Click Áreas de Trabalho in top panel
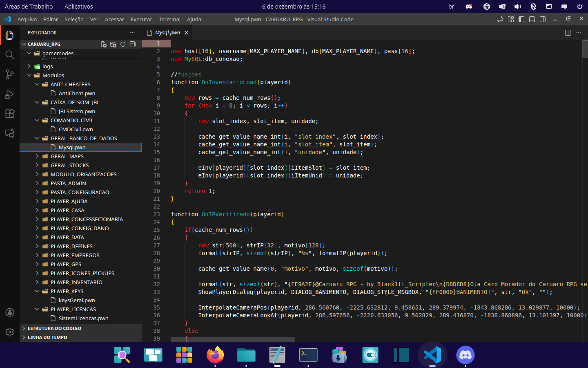 coord(29,7)
